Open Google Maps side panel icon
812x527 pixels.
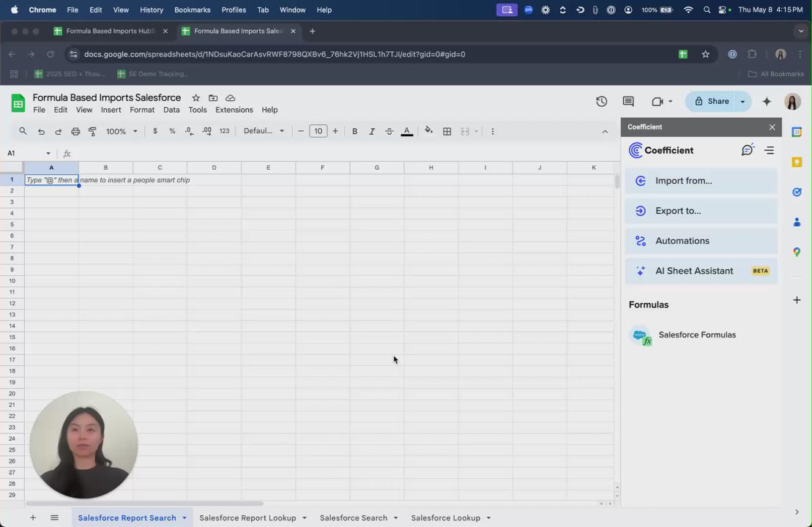(797, 252)
